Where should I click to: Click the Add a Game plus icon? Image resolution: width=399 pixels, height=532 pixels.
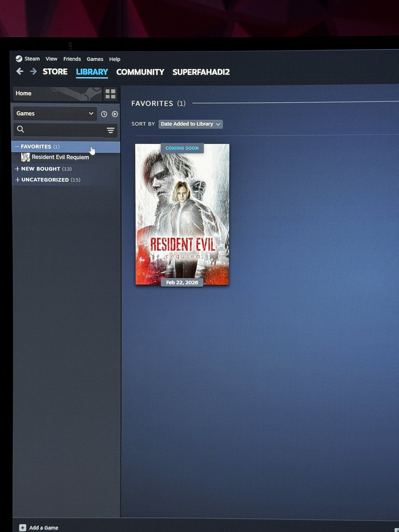point(23,528)
